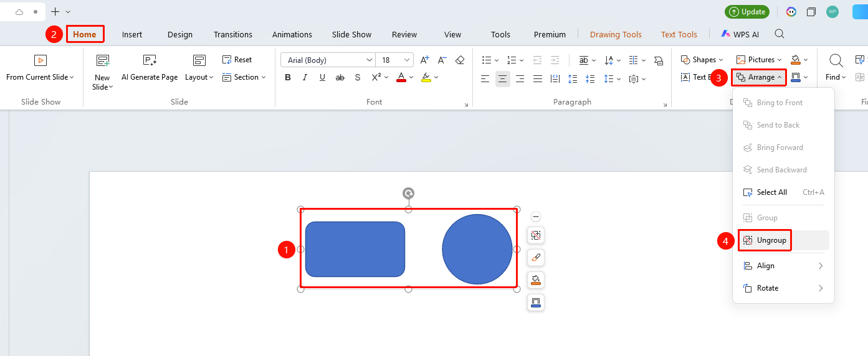Open Align submenu in Arrange menu
This screenshot has width=868, height=356.
pos(784,266)
